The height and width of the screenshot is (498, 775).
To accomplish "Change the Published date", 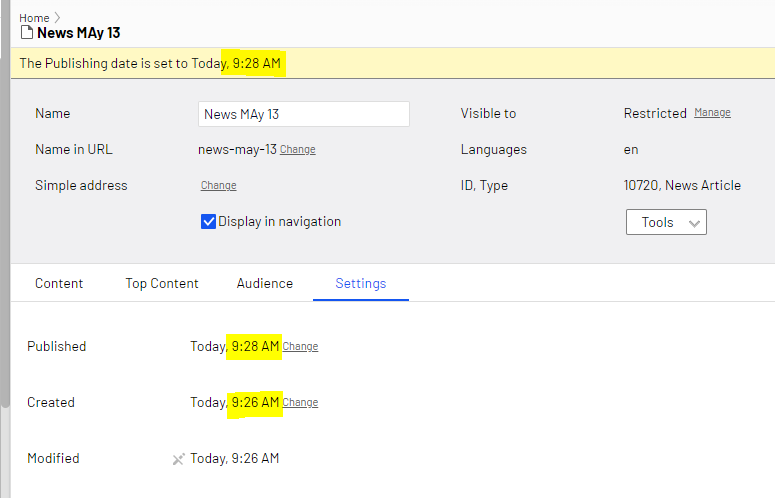I will (x=300, y=346).
